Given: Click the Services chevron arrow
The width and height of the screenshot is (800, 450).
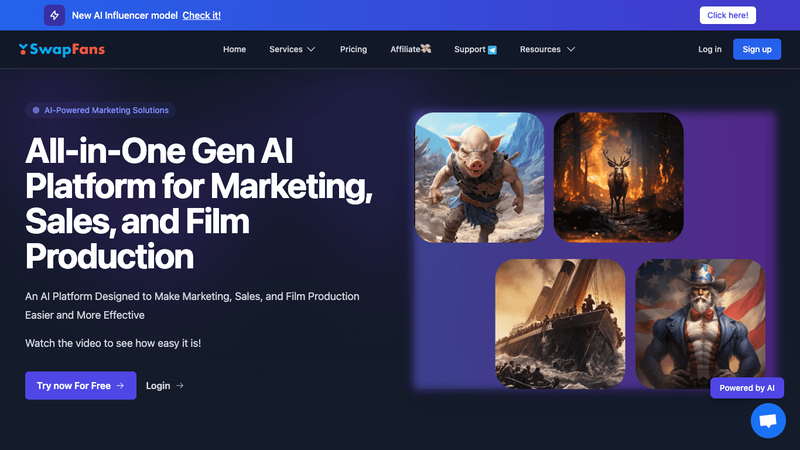Looking at the screenshot, I should click(x=311, y=49).
